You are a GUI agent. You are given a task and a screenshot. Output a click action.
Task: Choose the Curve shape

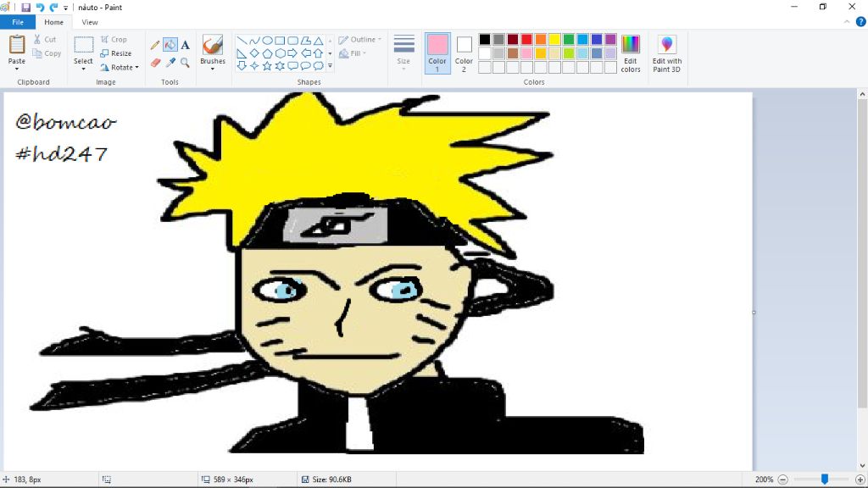click(254, 41)
